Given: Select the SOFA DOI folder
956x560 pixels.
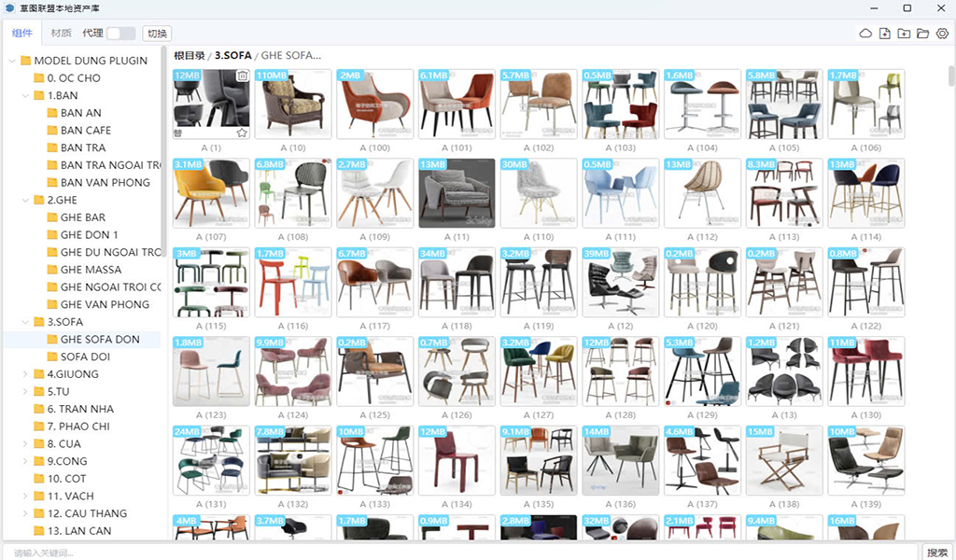Looking at the screenshot, I should pyautogui.click(x=87, y=357).
